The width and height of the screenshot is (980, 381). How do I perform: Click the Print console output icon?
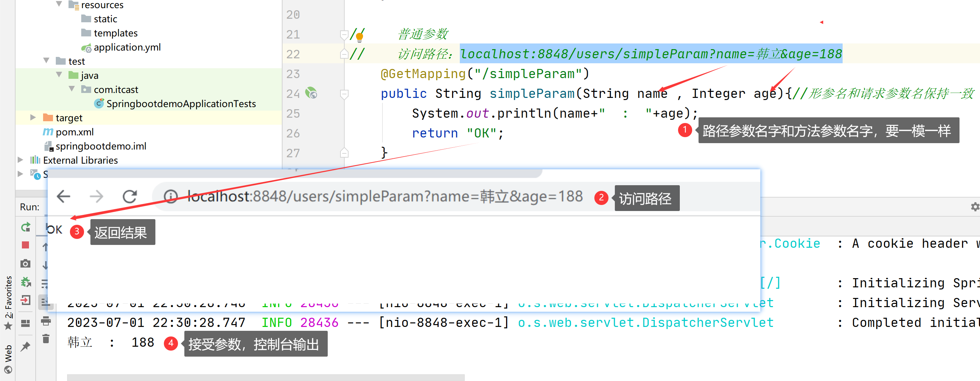click(x=46, y=321)
